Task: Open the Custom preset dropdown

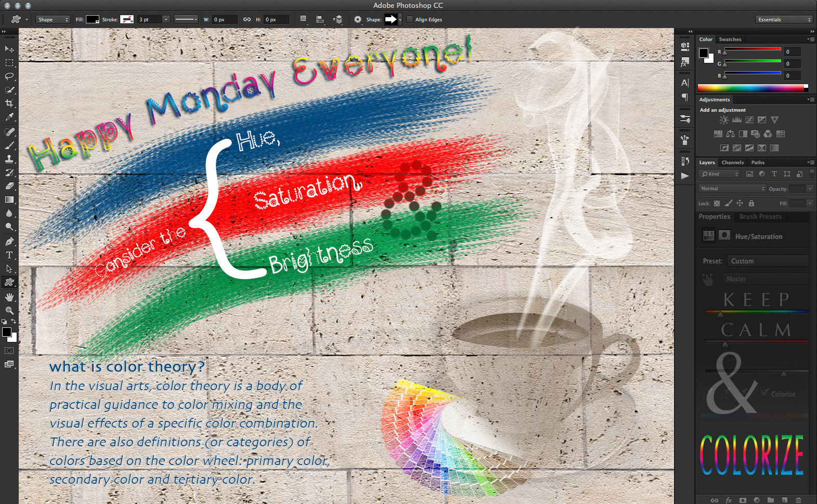Action: click(768, 261)
